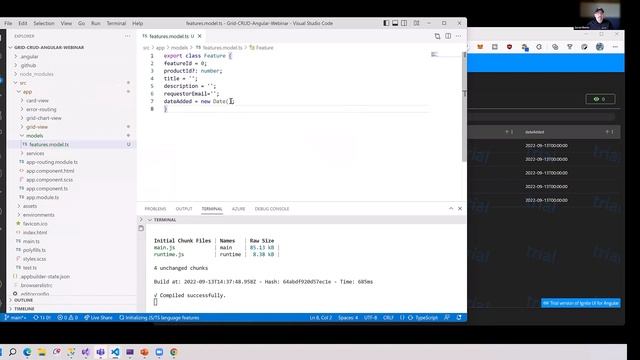
Task: Open editor More Actions ellipsis
Action: 459,36
